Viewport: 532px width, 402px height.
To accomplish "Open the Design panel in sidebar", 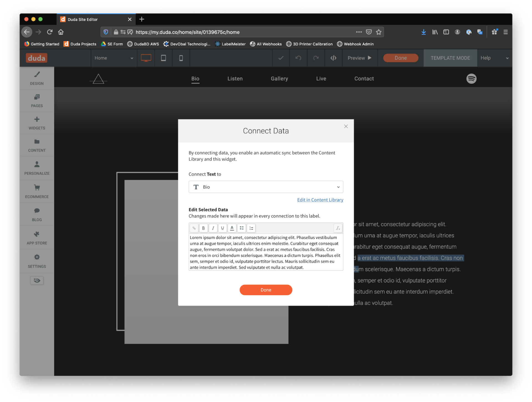I will (x=37, y=78).
